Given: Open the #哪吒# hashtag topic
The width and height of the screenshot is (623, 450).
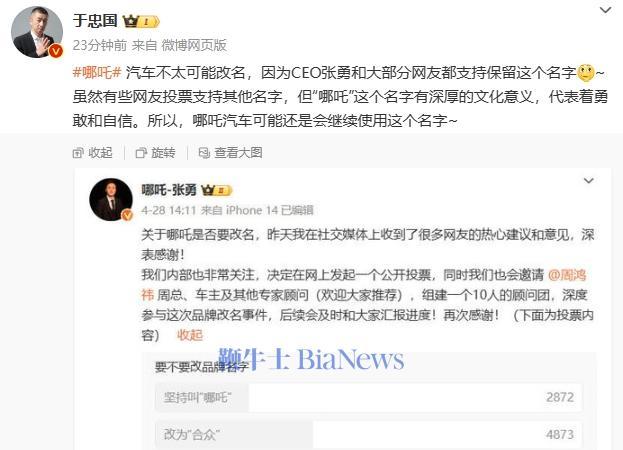Looking at the screenshot, I should 97,73.
